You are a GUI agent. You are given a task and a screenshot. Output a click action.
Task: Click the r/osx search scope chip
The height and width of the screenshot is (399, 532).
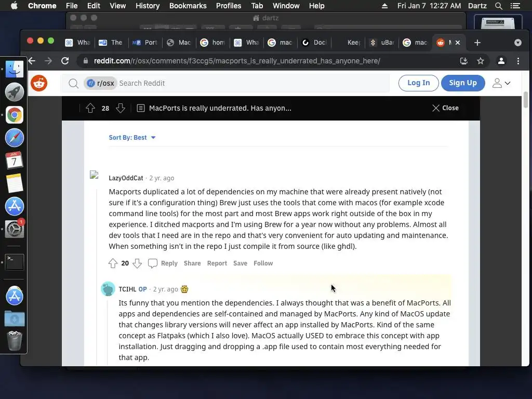tap(100, 83)
